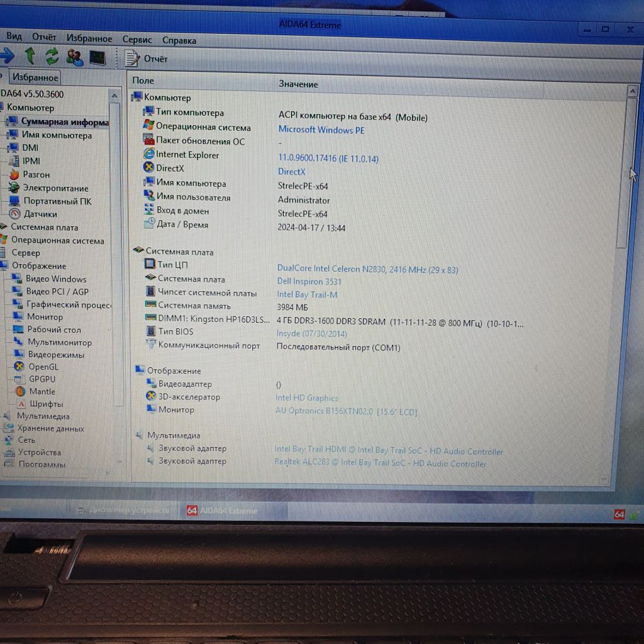The height and width of the screenshot is (644, 644).
Task: Click the dark monitor graph toolbar icon
Action: point(97,58)
